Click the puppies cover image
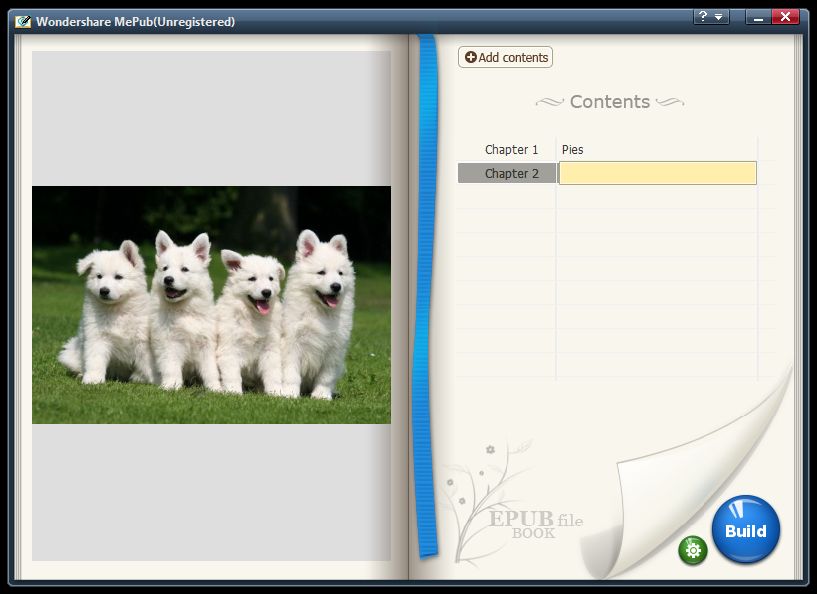Viewport: 817px width, 594px height. (212, 305)
